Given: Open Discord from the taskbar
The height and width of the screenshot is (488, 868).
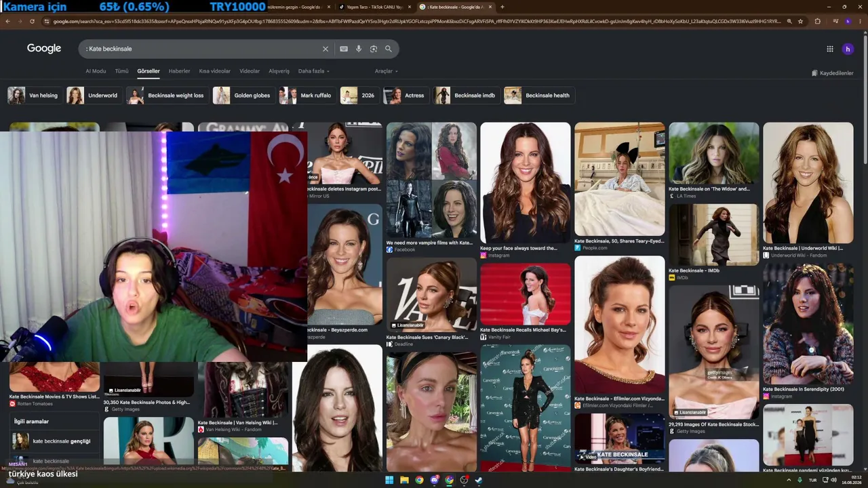Looking at the screenshot, I should (434, 480).
